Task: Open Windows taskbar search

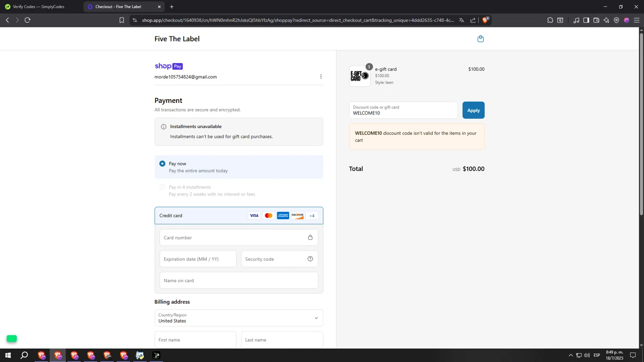Action: tap(24, 355)
